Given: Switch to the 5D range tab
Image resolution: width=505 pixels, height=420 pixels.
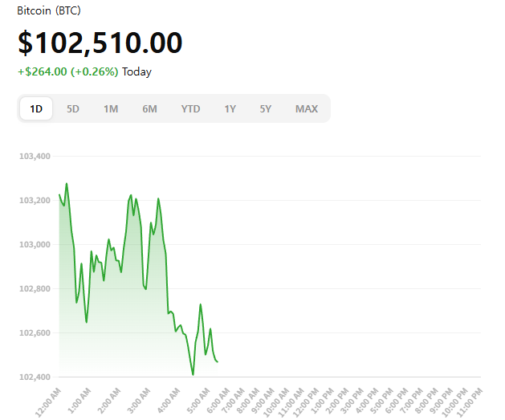Looking at the screenshot, I should pyautogui.click(x=73, y=109).
